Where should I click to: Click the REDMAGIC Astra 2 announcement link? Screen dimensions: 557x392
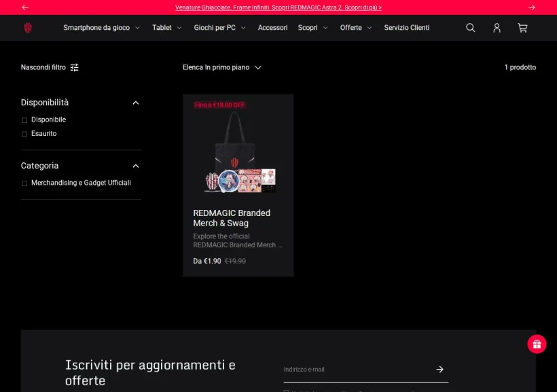pyautogui.click(x=278, y=7)
